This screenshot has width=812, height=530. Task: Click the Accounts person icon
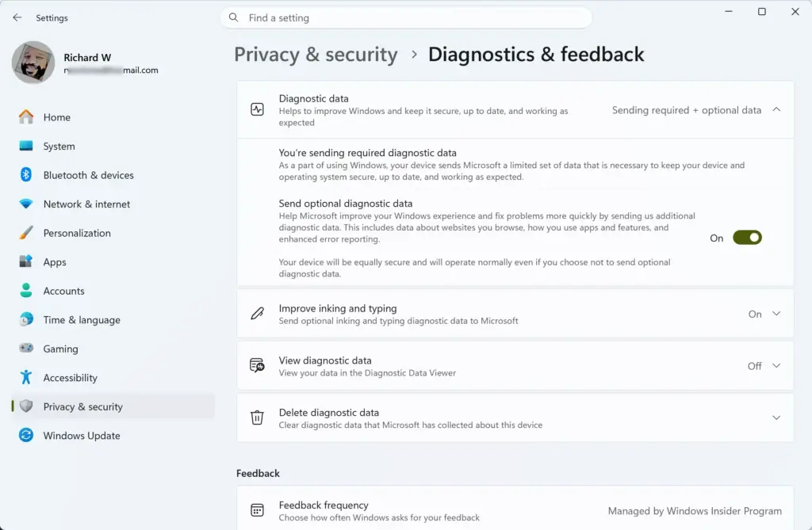pos(26,291)
